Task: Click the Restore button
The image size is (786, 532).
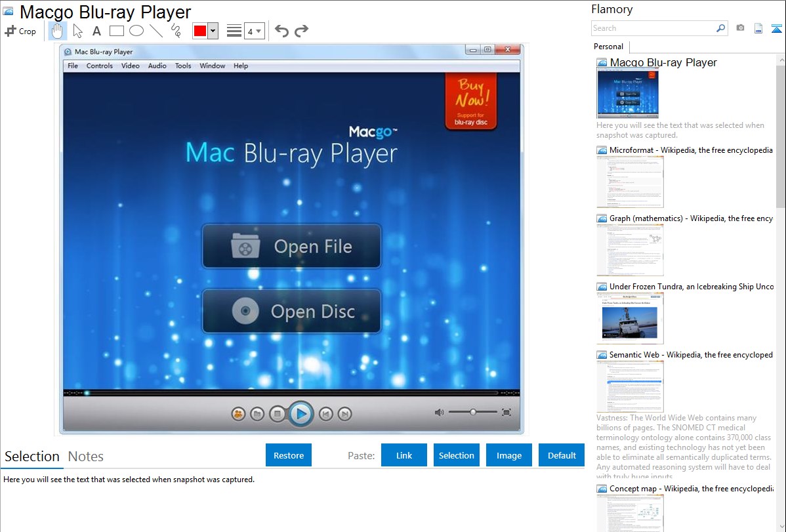Action: click(289, 455)
